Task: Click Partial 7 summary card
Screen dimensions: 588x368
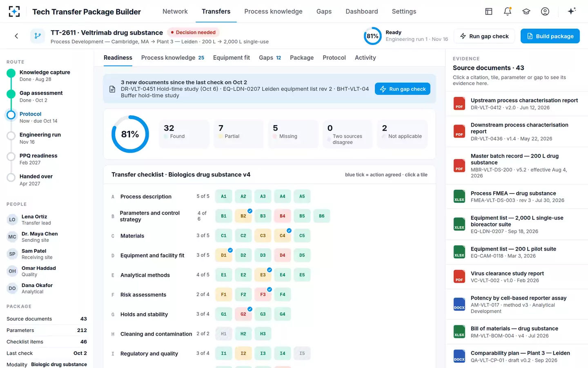Action: 238,134
